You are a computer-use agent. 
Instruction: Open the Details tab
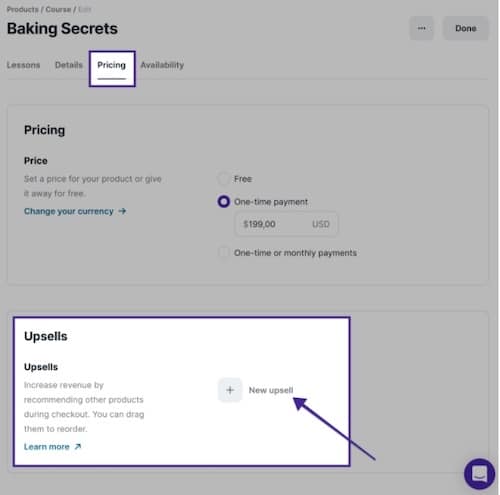(x=69, y=65)
